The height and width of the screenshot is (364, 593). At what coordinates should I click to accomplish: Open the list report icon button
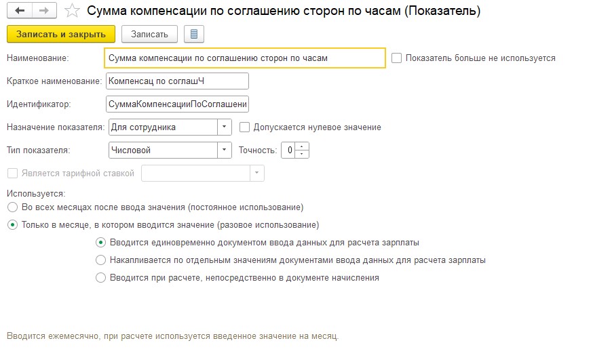[194, 34]
